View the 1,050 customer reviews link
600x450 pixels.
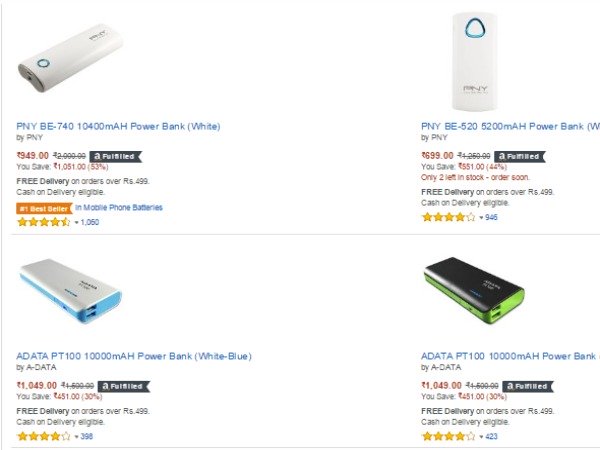[x=90, y=222]
